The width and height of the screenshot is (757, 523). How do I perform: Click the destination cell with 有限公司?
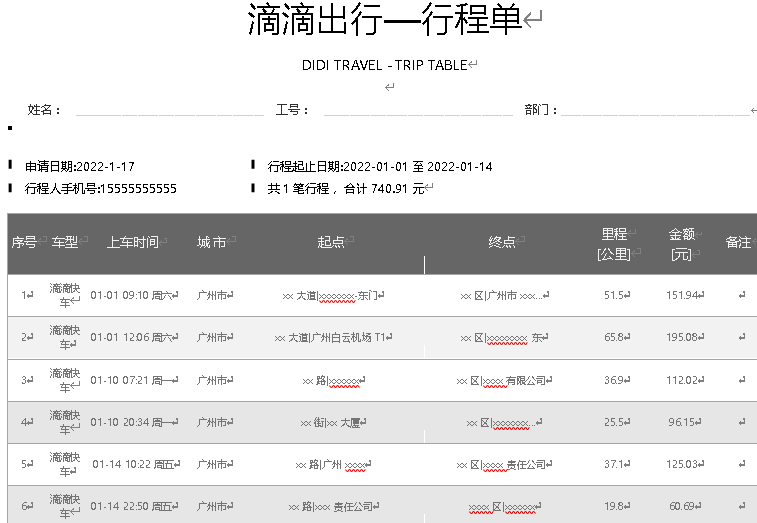coord(501,381)
